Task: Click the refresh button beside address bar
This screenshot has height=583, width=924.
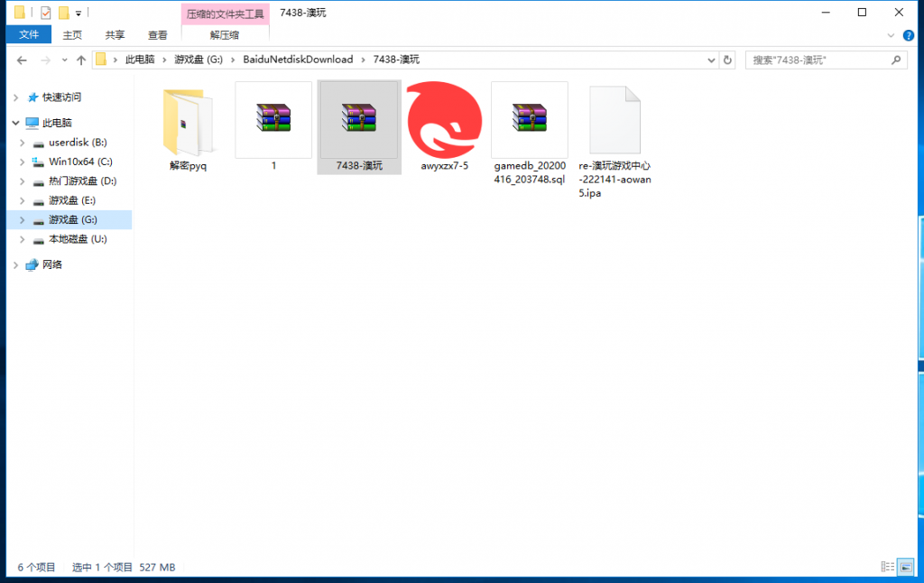Action: coord(728,60)
